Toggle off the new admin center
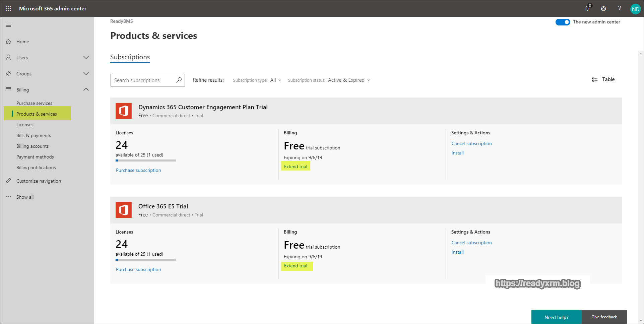Viewport: 644px width, 324px height. pos(563,22)
